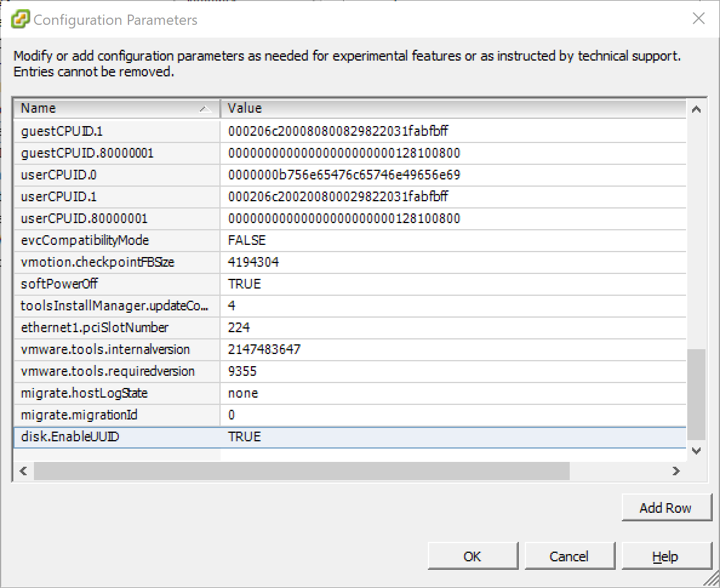Select the softPowerOff row name
720x588 pixels.
(116, 284)
